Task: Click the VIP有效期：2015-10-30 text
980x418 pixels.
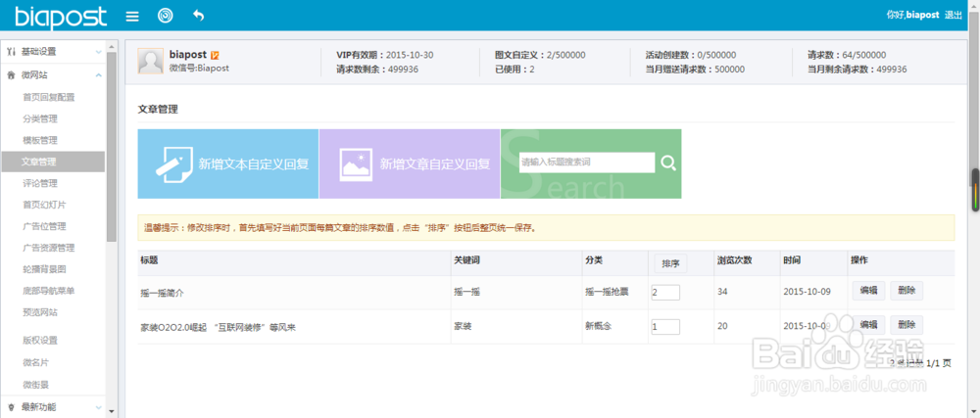Action: [x=384, y=55]
